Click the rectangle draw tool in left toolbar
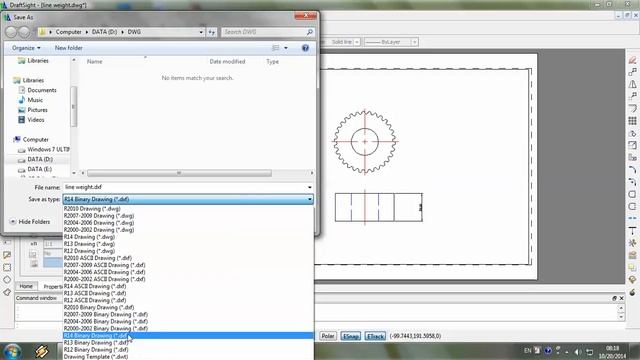 7,267
